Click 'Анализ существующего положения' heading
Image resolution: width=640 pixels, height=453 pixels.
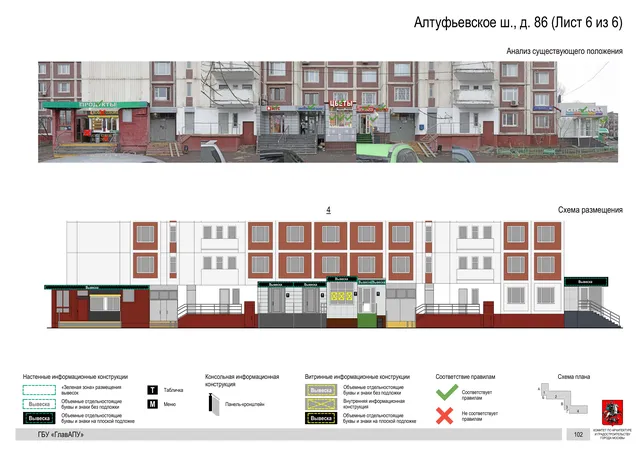coord(564,51)
